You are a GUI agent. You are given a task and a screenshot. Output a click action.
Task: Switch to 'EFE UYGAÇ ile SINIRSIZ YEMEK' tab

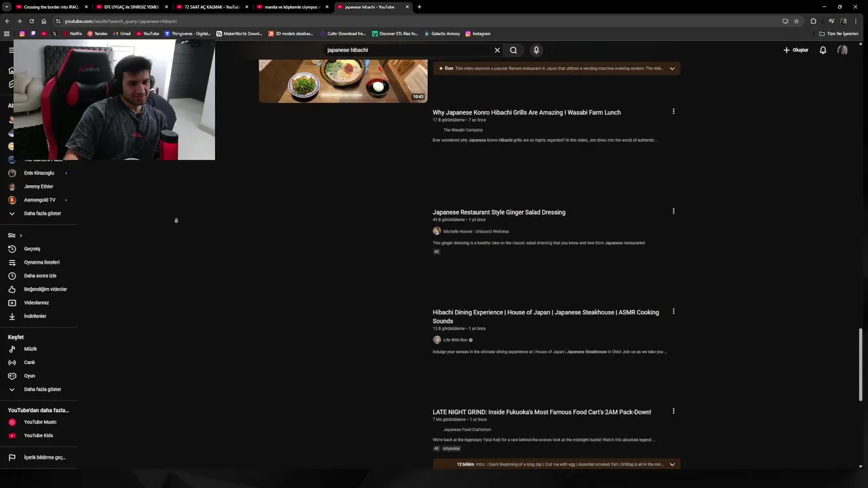pos(131,7)
